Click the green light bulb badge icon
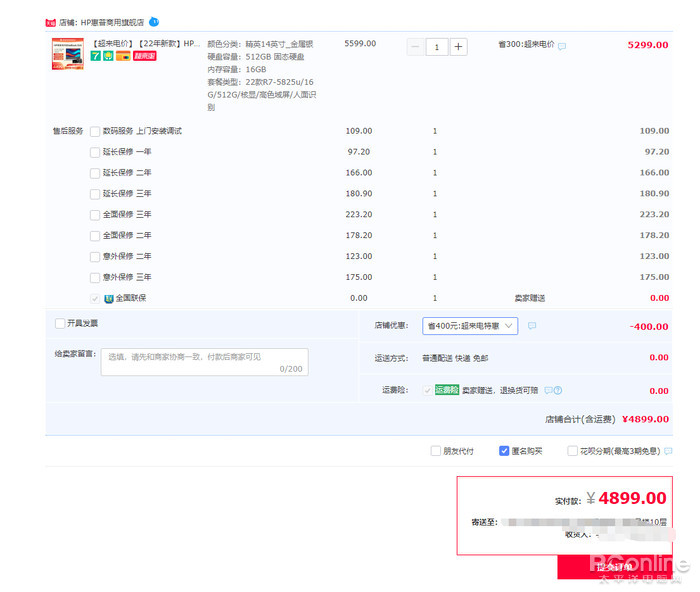Image resolution: width=700 pixels, height=592 pixels. pos(108,56)
